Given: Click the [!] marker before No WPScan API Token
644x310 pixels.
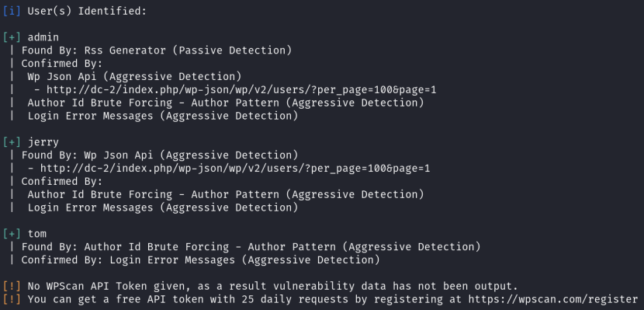Looking at the screenshot, I should 12,286.
